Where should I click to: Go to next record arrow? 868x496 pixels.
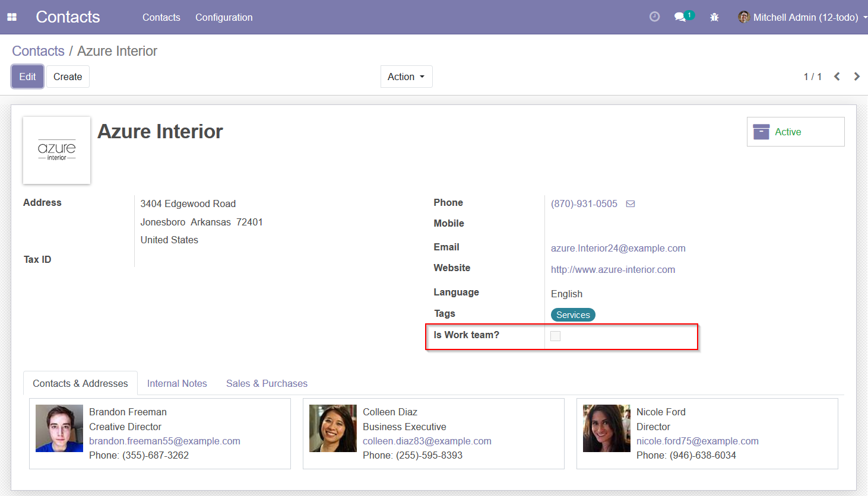[857, 77]
